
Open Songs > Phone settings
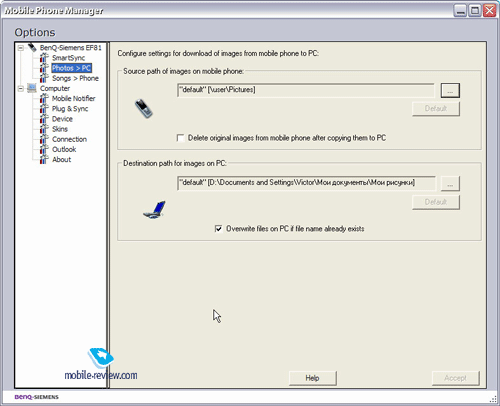[75, 78]
